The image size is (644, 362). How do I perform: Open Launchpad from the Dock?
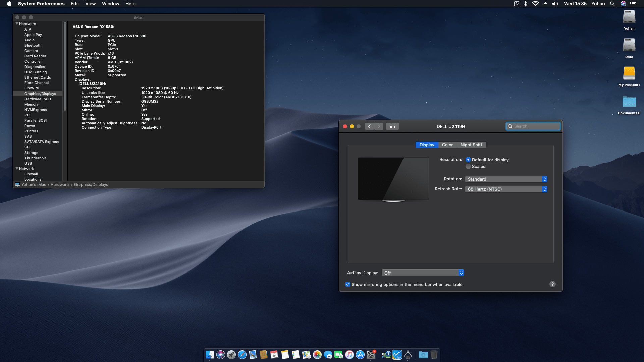231,354
